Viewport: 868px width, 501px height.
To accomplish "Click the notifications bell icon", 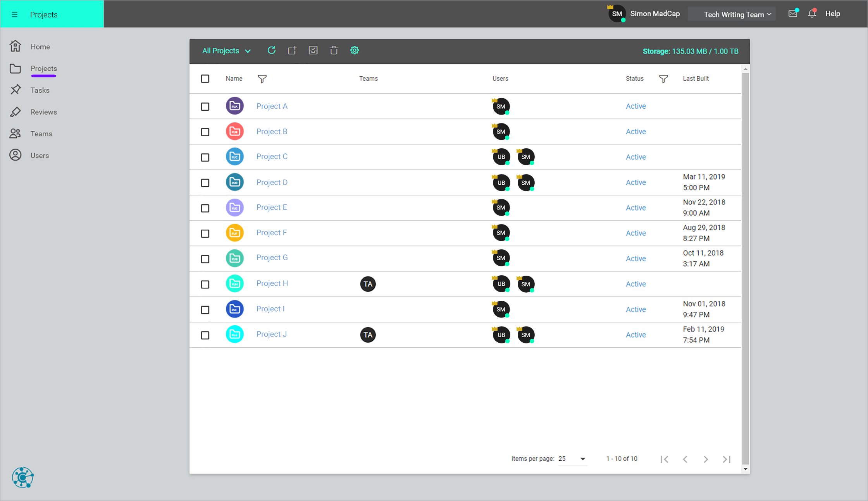I will point(812,14).
